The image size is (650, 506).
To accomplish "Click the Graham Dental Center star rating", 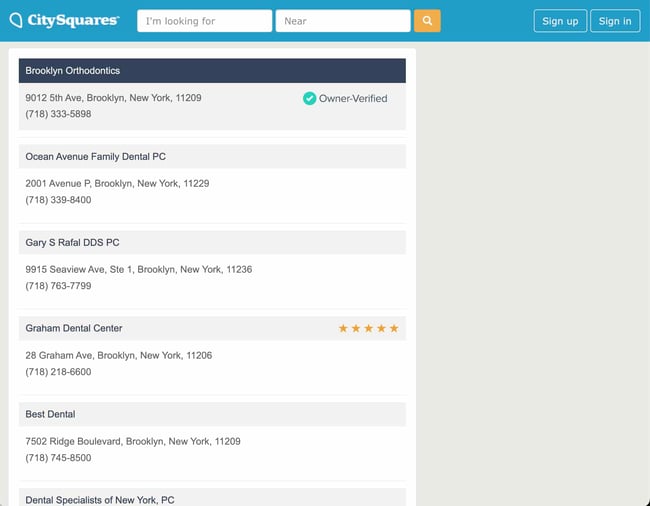I will click(368, 328).
